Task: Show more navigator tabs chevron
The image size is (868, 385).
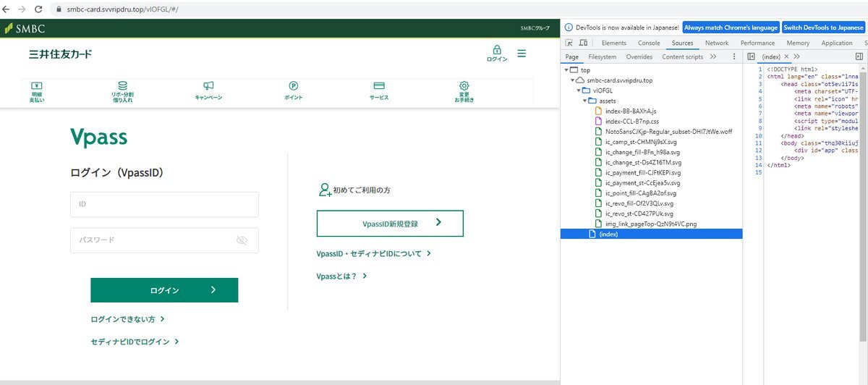Action: tap(713, 56)
